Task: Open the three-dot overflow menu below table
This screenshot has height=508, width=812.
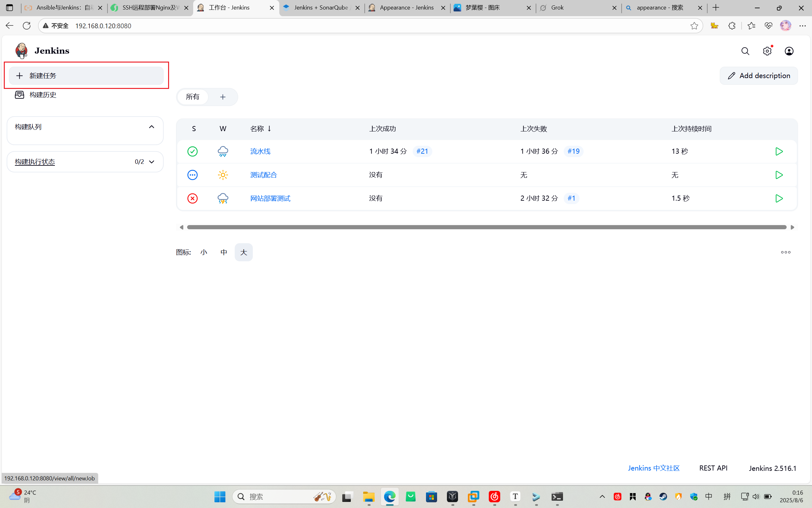Action: (x=786, y=252)
